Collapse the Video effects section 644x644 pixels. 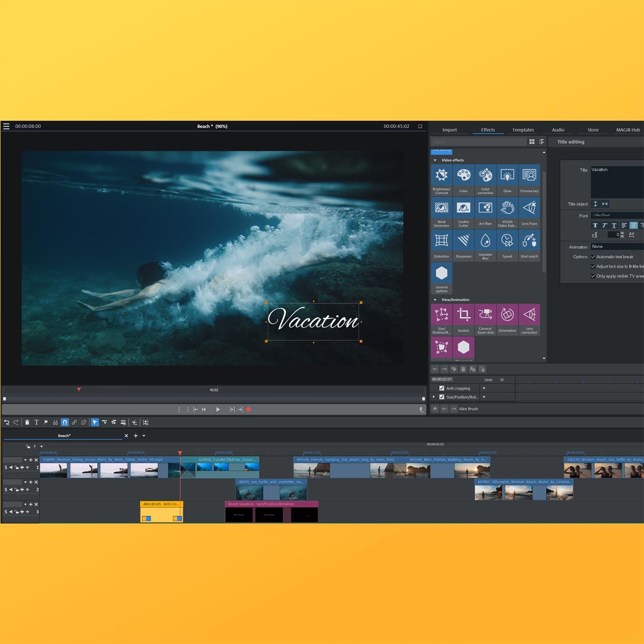(x=435, y=160)
